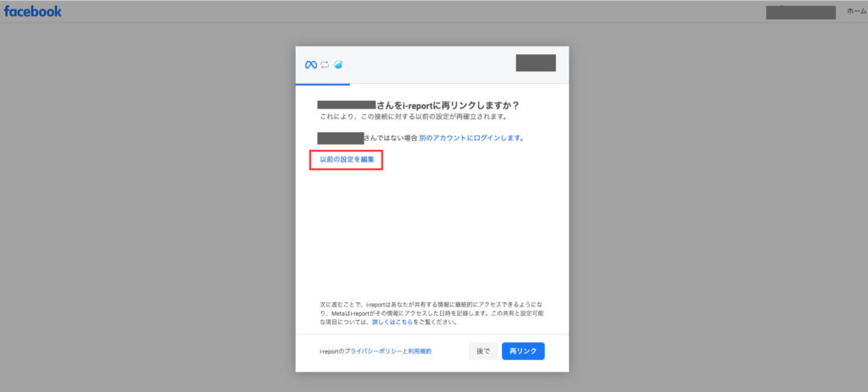This screenshot has width=868, height=392.
Task: Click the 別のアカウントにログインします link
Action: 471,137
